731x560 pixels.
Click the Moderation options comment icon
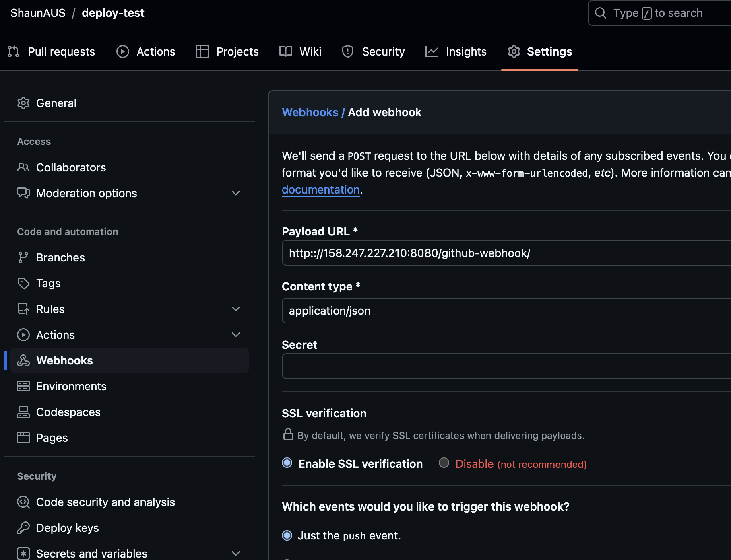[x=23, y=193]
